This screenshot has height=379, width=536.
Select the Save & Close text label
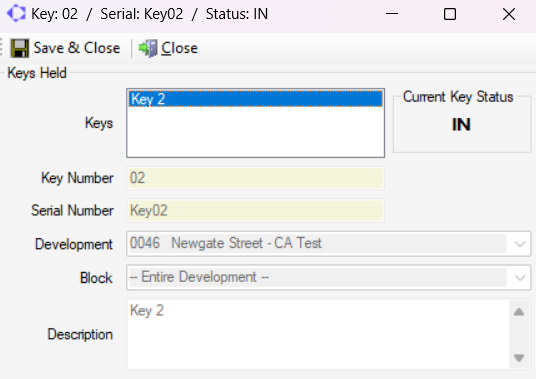tap(77, 48)
